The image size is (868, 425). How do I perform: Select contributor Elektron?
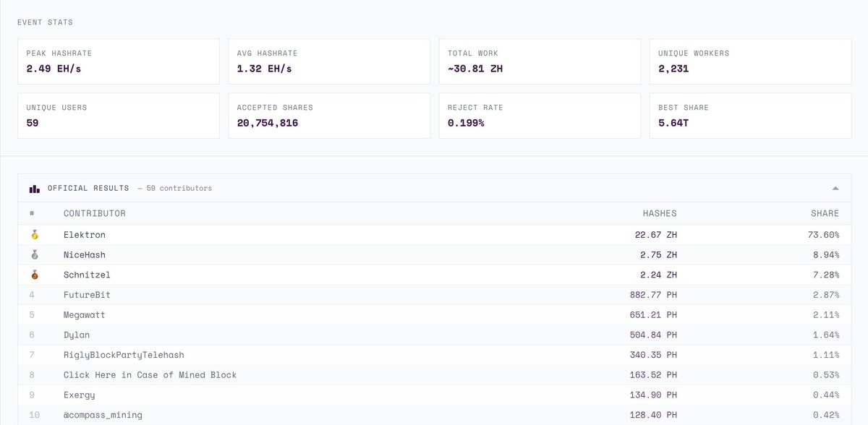tap(85, 235)
